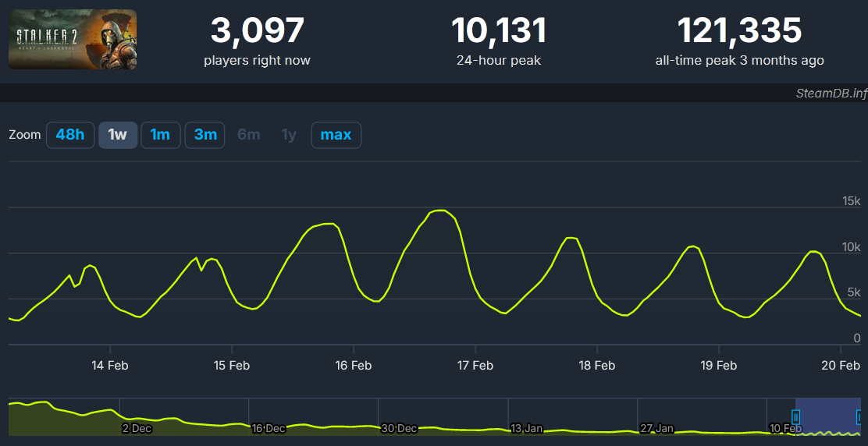Screen dimensions: 868x446
Task: Select the 48h zoom button
Action: point(69,135)
